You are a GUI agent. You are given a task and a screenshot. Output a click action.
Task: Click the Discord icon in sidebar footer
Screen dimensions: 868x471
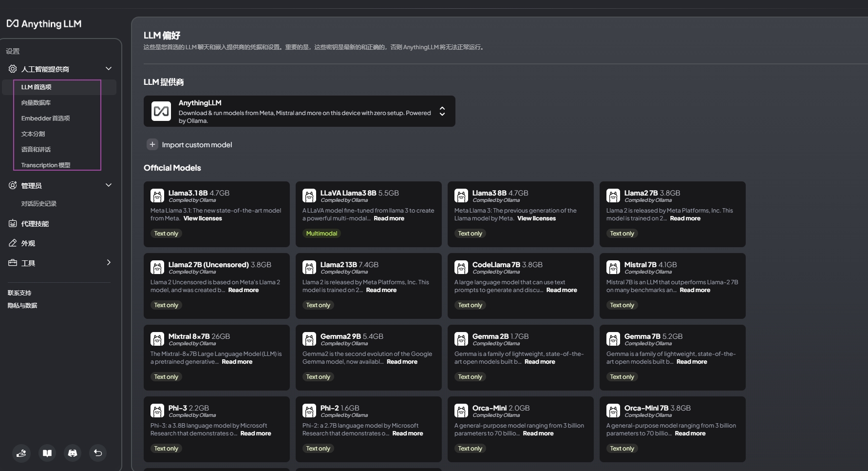coord(73,453)
